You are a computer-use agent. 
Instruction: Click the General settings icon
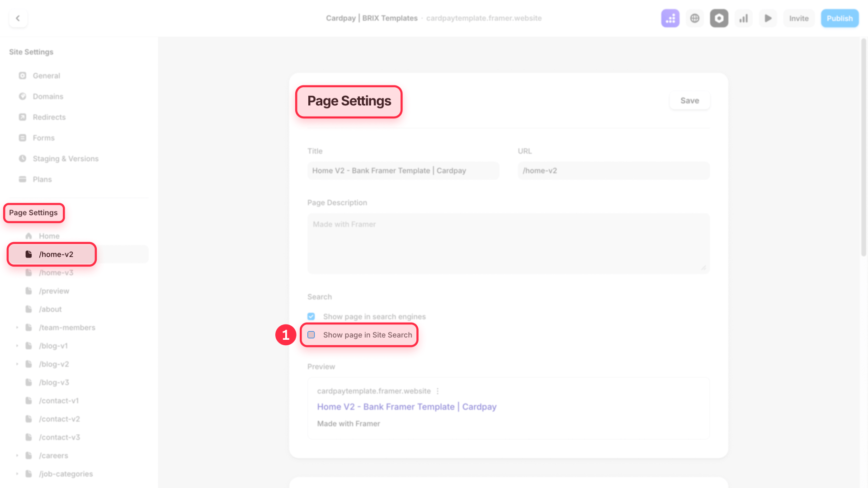click(23, 75)
